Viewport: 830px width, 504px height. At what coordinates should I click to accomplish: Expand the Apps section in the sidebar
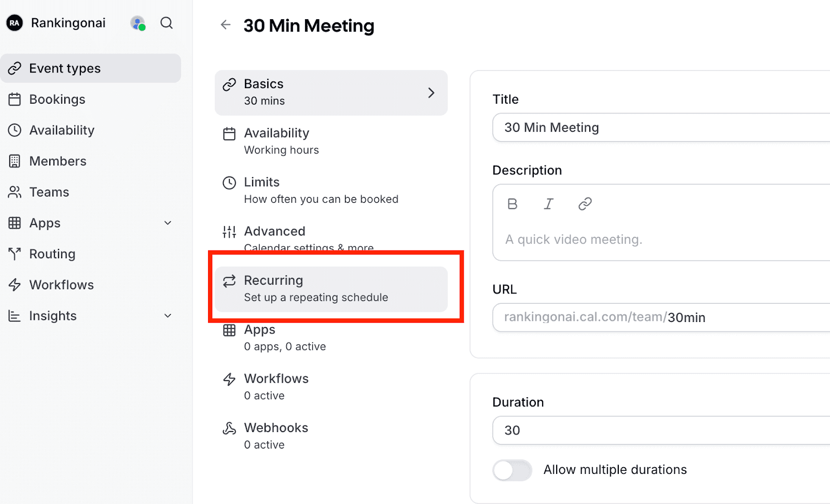(x=167, y=222)
